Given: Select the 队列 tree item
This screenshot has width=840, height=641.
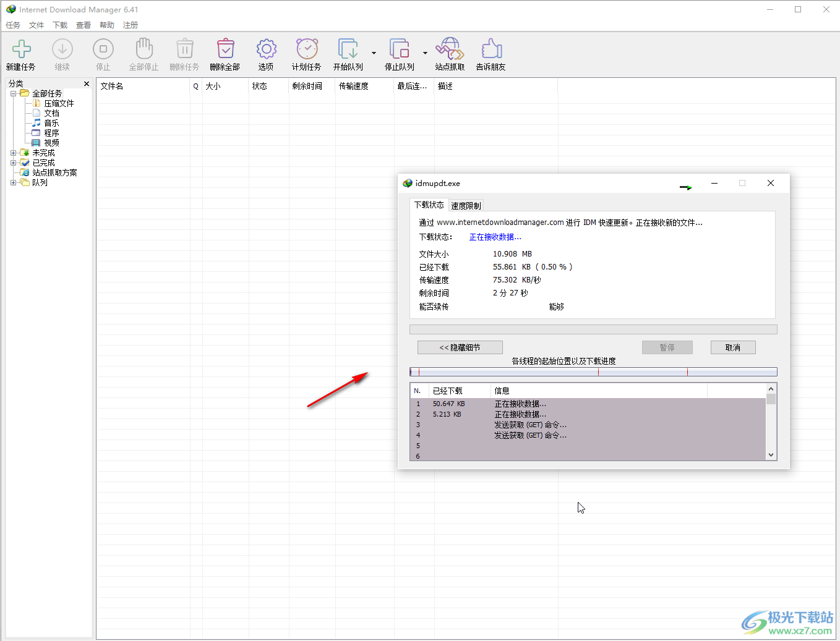Looking at the screenshot, I should (x=40, y=182).
